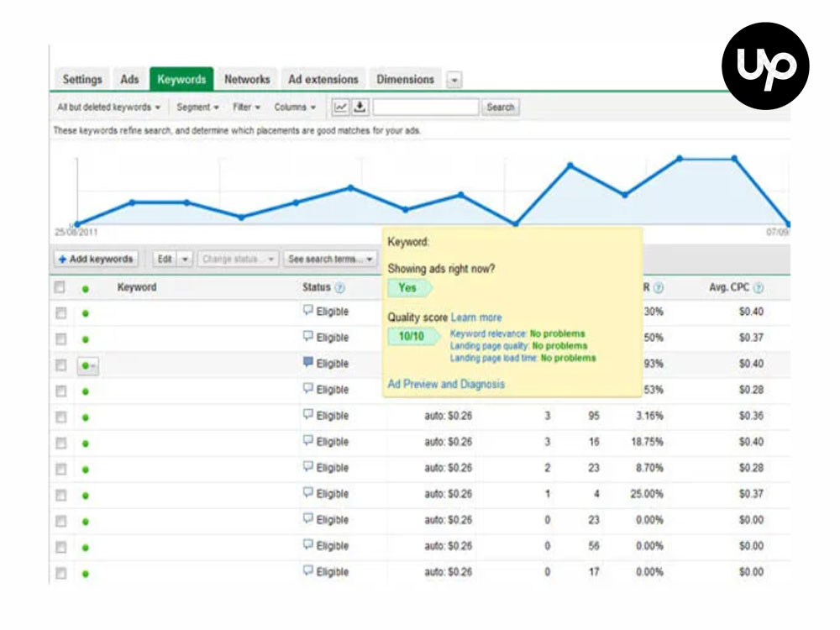Click the Avg. CPC column header
This screenshot has height=630, width=840.
click(x=729, y=287)
